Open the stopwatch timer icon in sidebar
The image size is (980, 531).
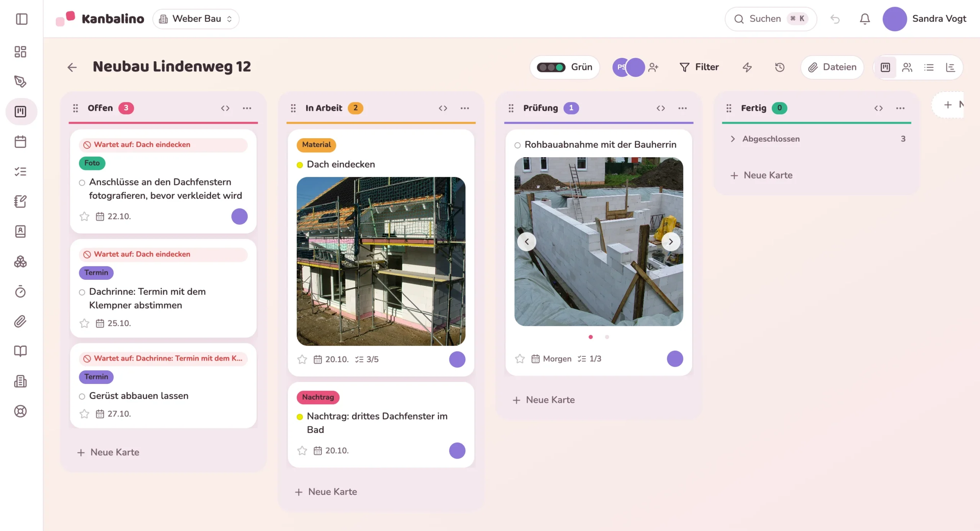[x=20, y=291]
